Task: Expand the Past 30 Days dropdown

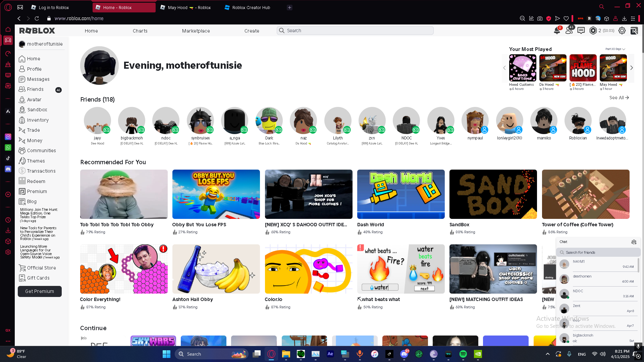Action: (x=615, y=49)
